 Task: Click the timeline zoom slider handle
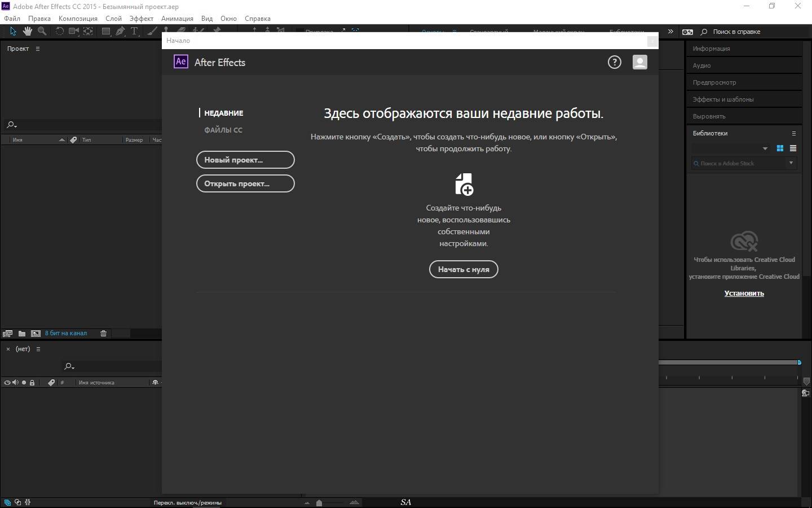tap(319, 503)
